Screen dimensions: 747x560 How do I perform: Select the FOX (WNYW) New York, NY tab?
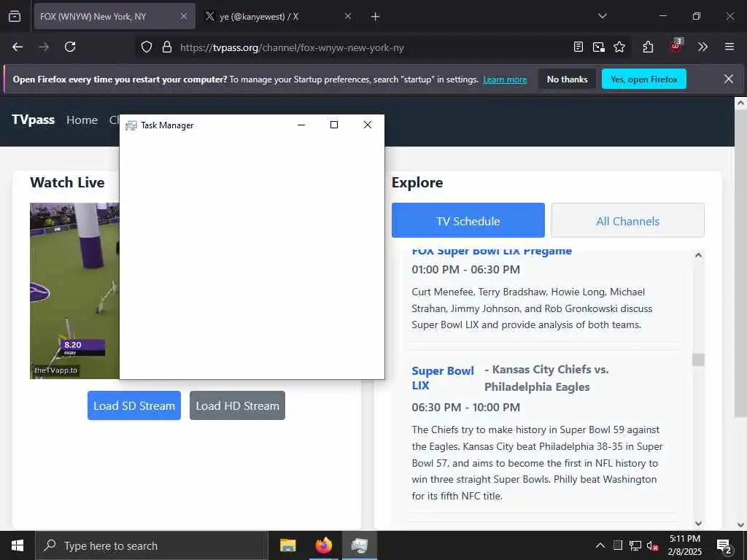click(115, 16)
